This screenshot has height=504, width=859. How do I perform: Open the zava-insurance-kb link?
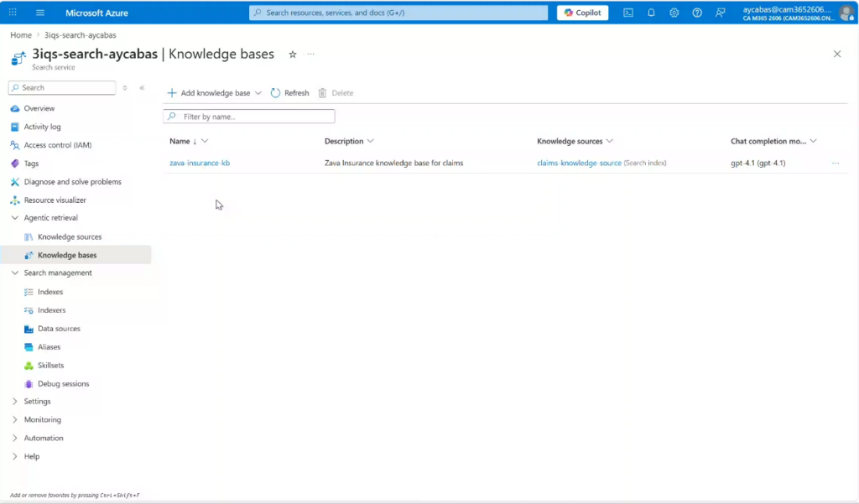[200, 163]
